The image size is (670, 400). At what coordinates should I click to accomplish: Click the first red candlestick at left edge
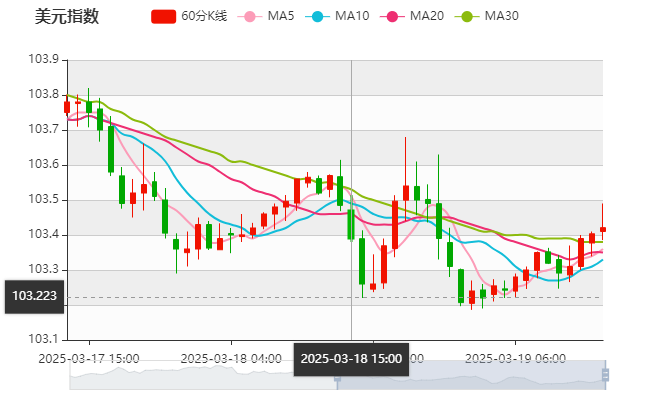[x=67, y=107]
